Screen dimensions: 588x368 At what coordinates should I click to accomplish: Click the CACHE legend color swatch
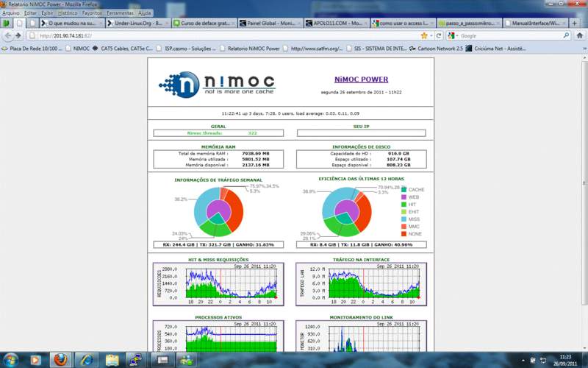coord(404,190)
